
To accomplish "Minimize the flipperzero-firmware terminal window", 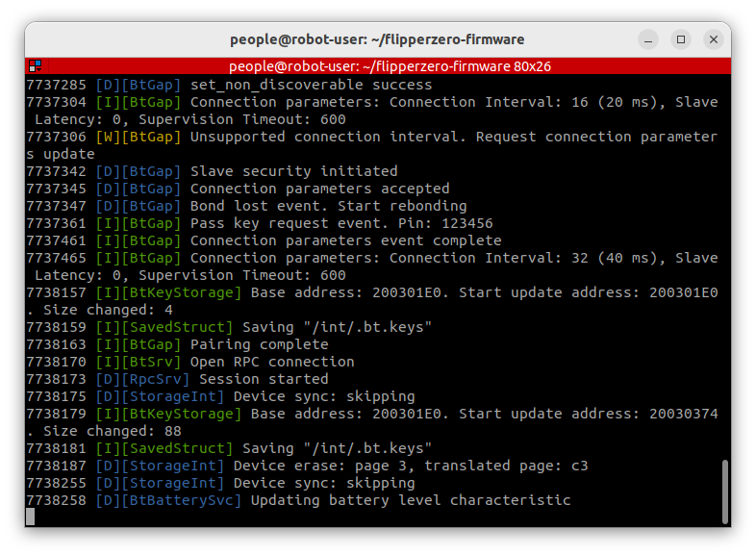I will [648, 39].
